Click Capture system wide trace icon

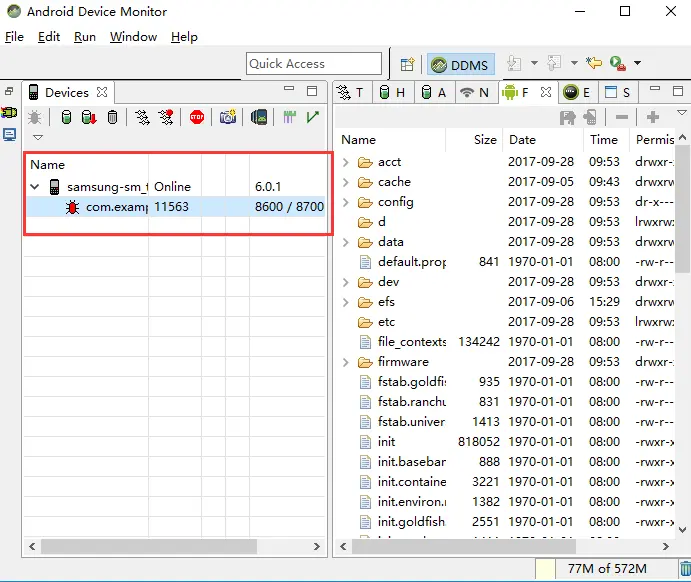click(290, 117)
